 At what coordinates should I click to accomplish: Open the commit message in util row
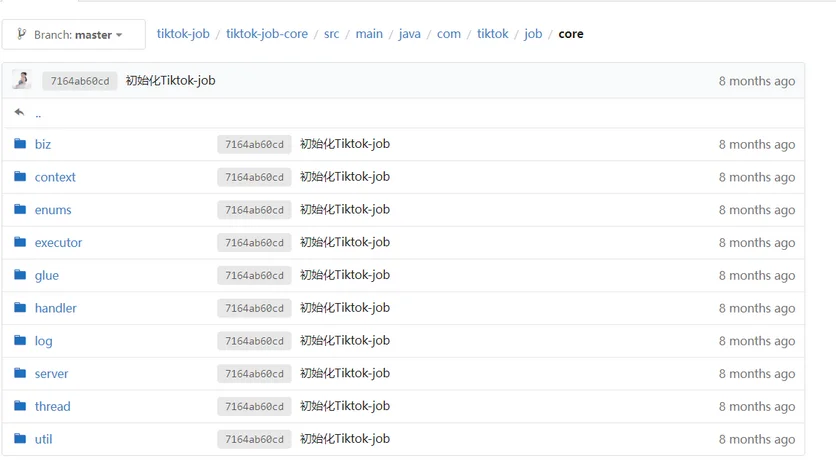pos(344,439)
